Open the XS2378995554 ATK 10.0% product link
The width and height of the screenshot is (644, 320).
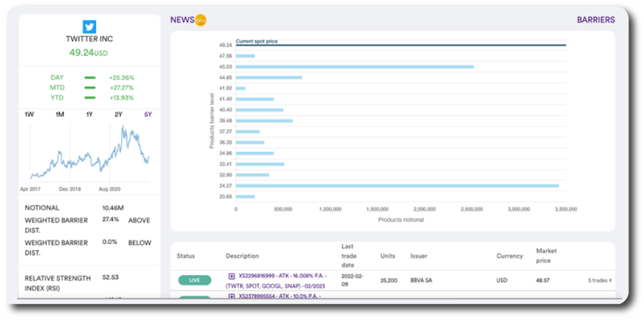click(280, 296)
